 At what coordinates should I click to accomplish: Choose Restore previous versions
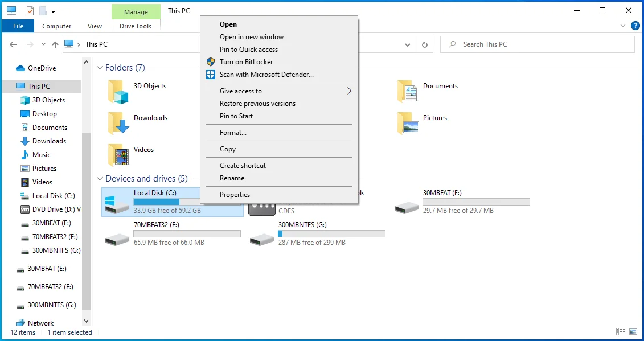[279, 104]
